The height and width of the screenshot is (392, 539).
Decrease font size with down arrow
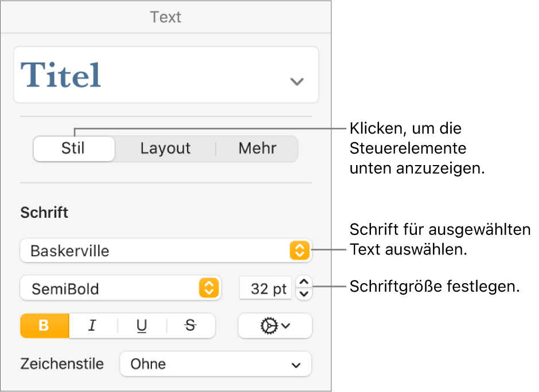coord(304,294)
